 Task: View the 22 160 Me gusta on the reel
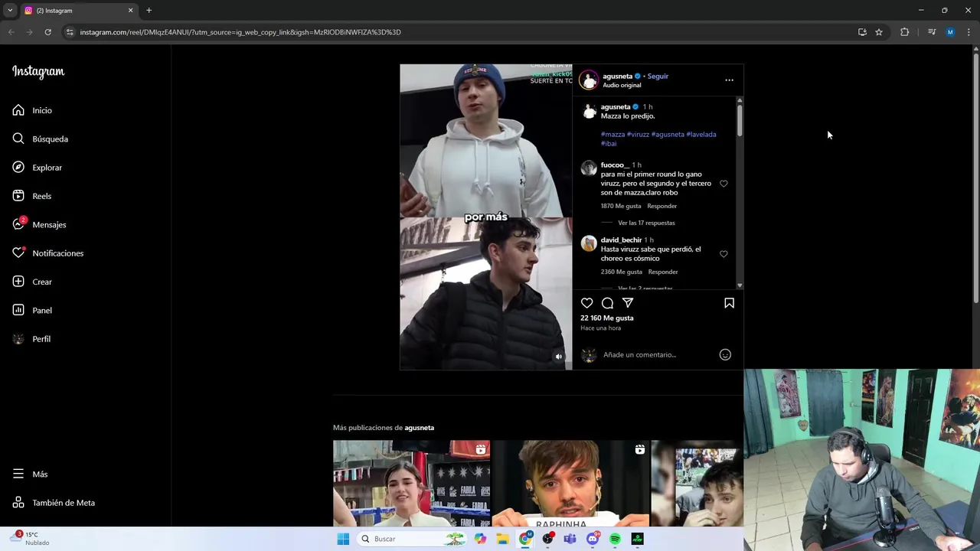[x=607, y=318]
